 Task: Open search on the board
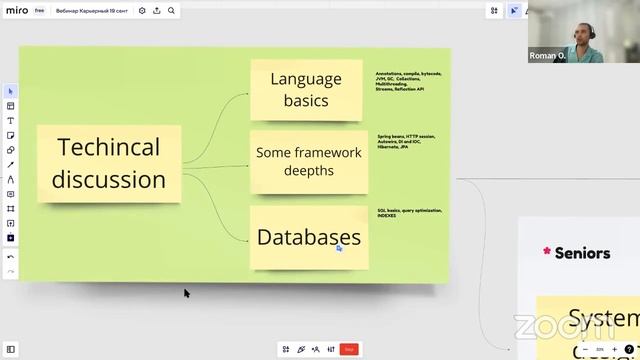(171, 11)
